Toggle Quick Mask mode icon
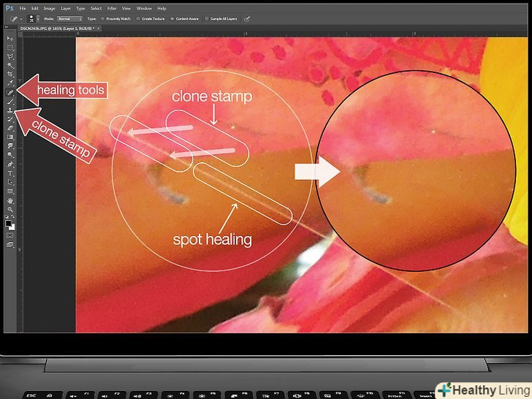This screenshot has width=532, height=399. (x=9, y=235)
